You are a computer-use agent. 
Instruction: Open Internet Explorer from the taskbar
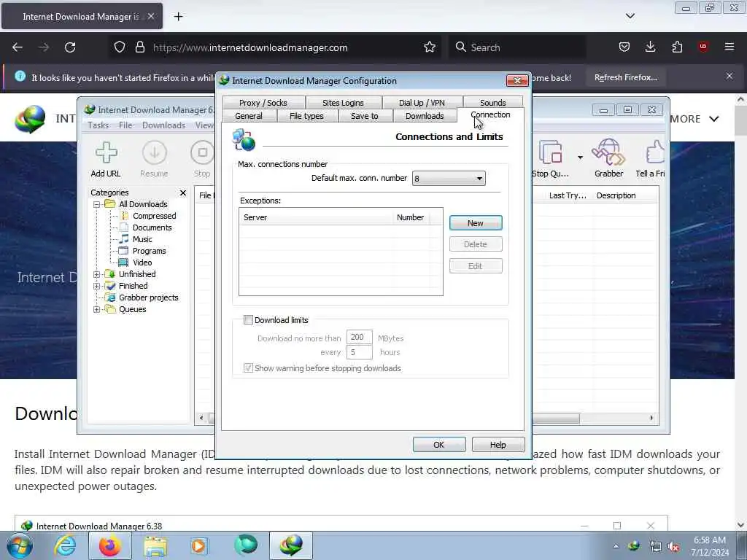[65, 546]
